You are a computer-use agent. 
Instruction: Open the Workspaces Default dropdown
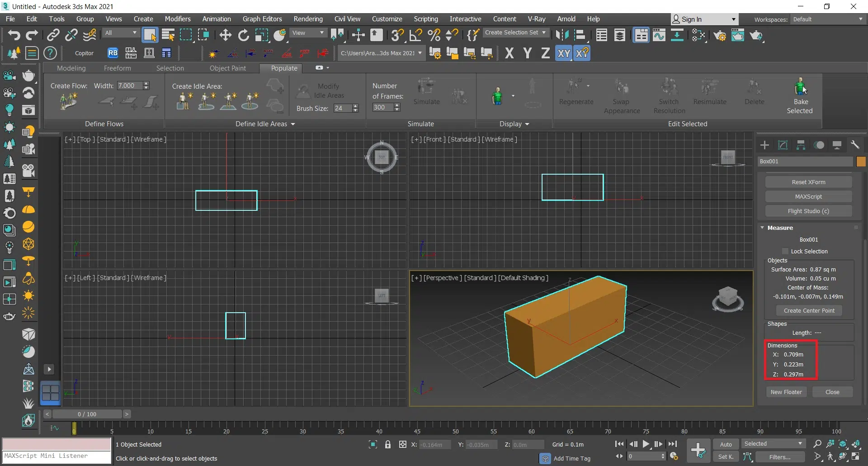(827, 19)
